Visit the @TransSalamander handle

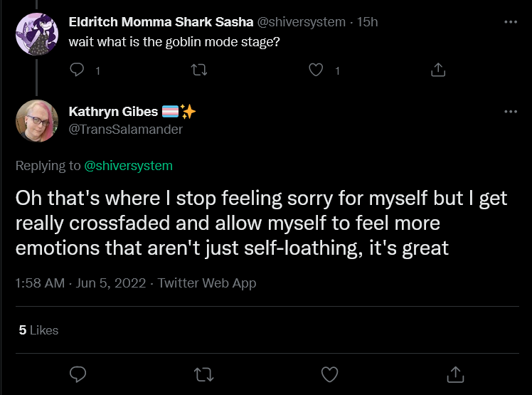point(126,129)
